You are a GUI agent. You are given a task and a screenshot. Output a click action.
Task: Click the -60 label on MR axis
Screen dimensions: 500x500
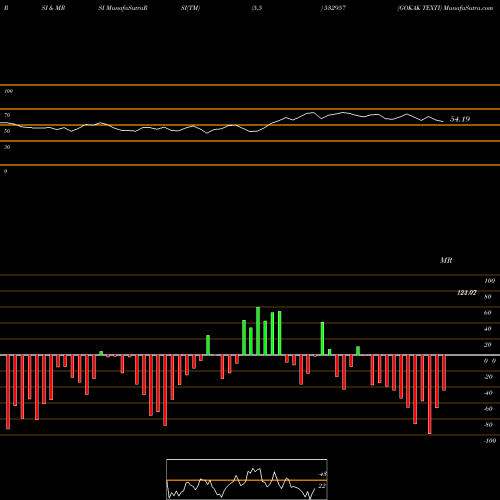488,409
